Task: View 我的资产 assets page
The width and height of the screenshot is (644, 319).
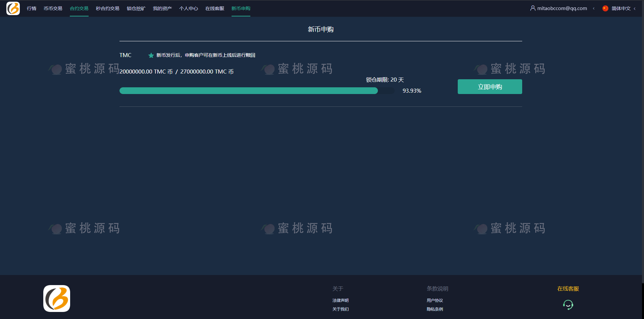Action: [162, 8]
